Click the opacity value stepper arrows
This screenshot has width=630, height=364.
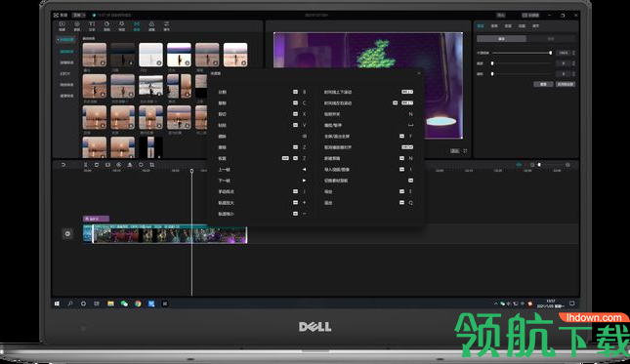point(573,53)
